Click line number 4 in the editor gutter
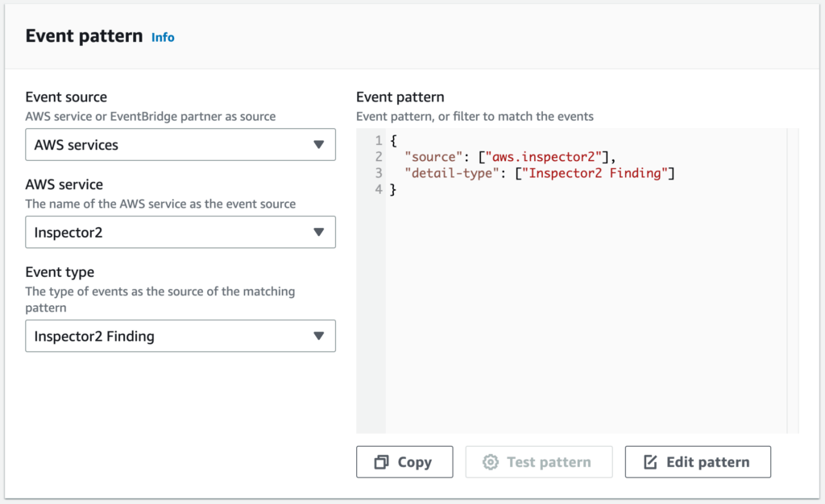This screenshot has height=504, width=825. [x=379, y=189]
